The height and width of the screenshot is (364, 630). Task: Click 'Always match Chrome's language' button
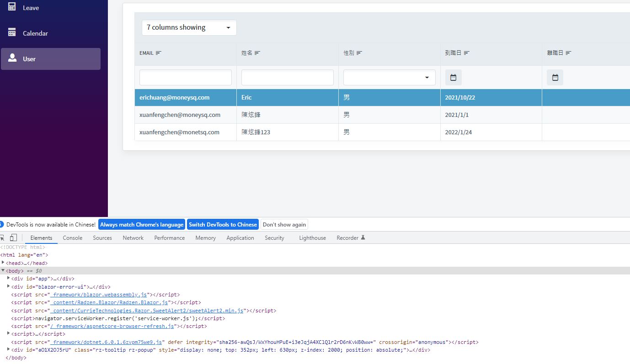(x=142, y=224)
